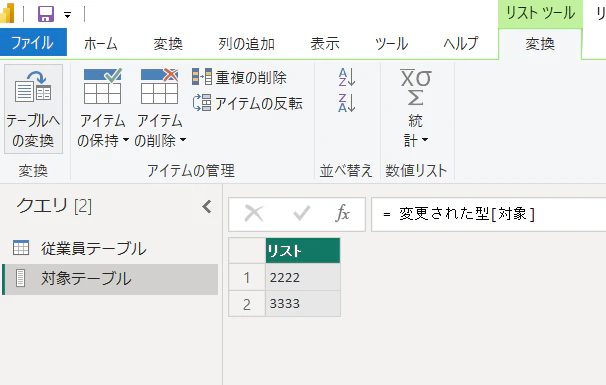606x385 pixels.
Task: Open アイテムの削除 dropdown
Action: [160, 108]
